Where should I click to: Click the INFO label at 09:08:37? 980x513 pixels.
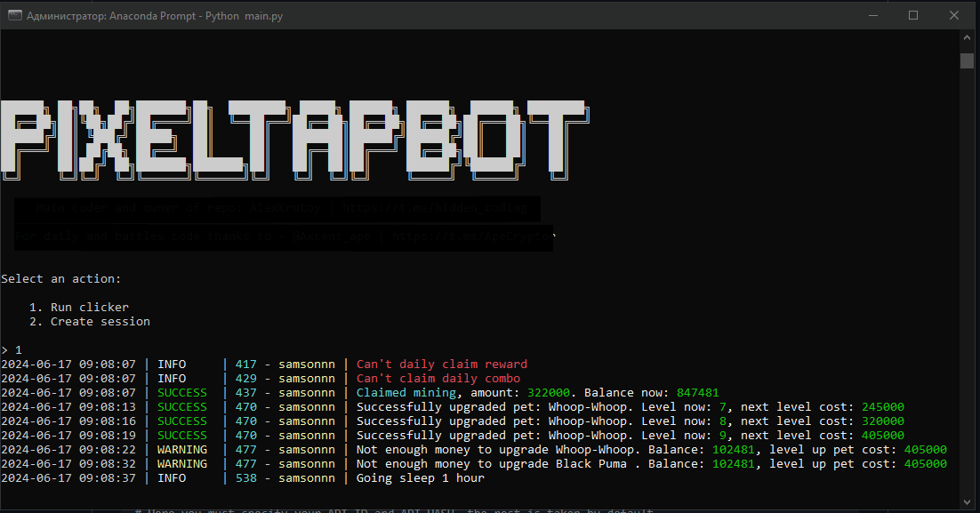pyautogui.click(x=172, y=478)
